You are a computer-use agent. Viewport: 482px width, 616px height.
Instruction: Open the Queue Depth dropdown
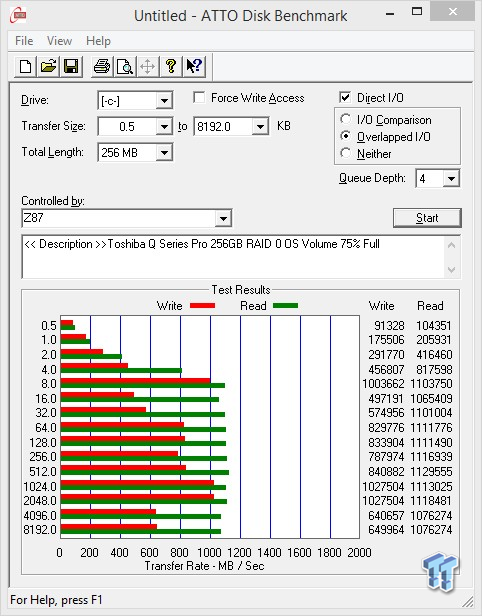click(451, 179)
